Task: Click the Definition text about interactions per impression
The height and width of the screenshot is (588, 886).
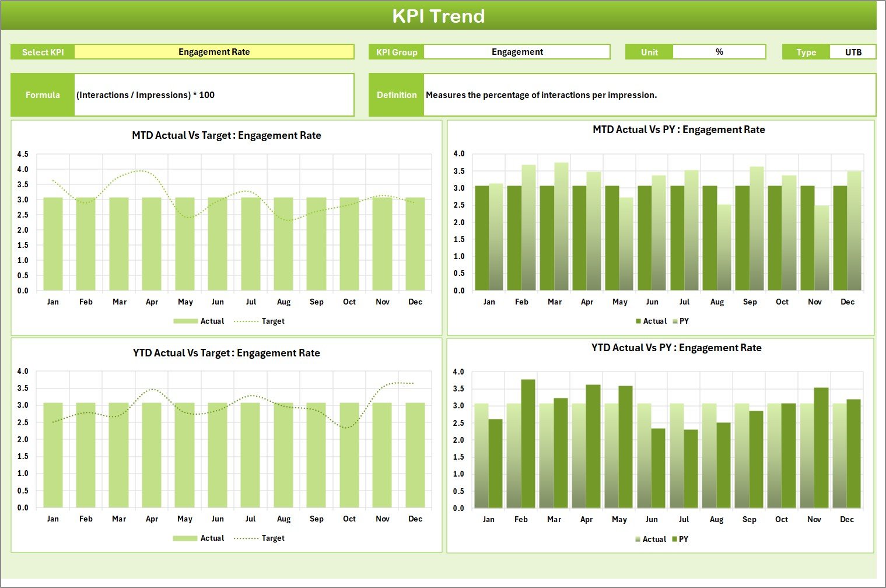Action: tap(541, 95)
